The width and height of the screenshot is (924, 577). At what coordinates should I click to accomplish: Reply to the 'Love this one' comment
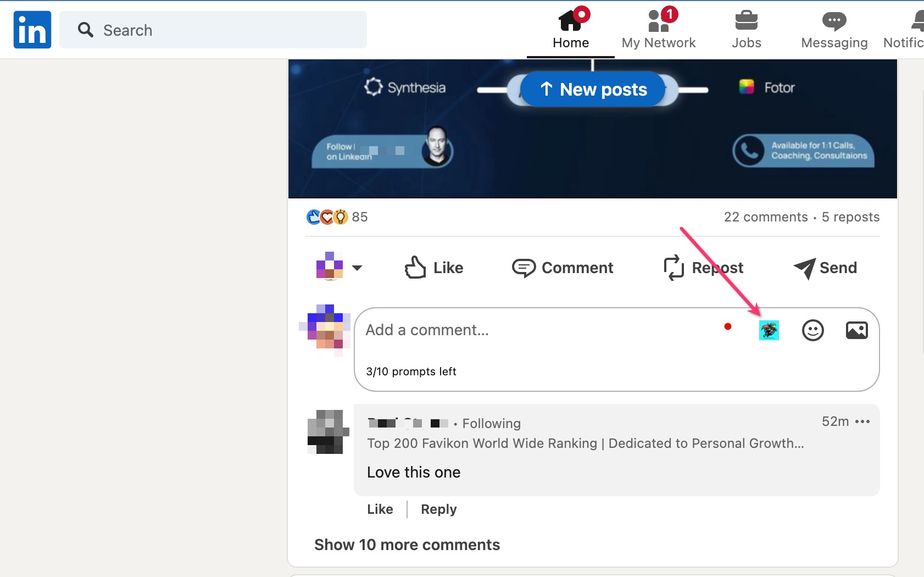click(439, 509)
